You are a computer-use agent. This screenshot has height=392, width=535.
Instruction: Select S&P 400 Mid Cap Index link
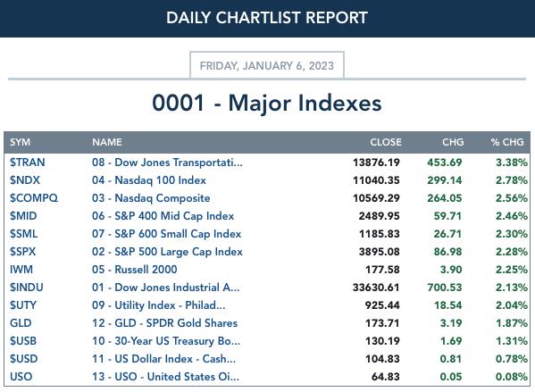(163, 215)
